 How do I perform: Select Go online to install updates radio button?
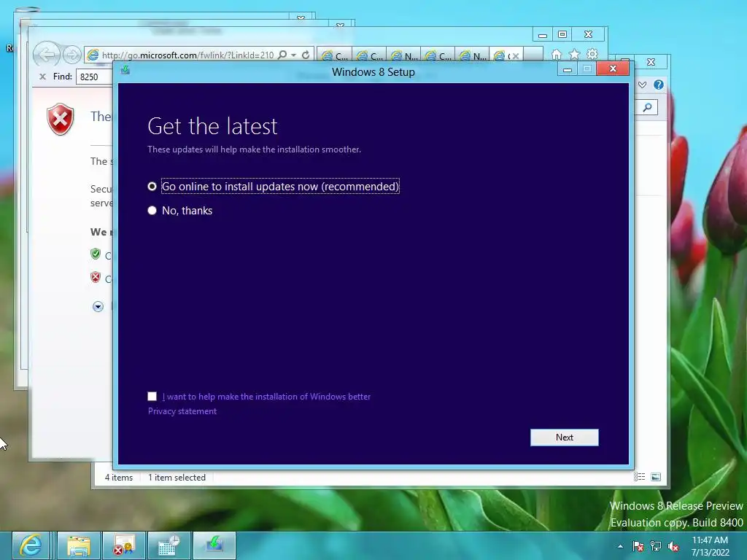click(x=152, y=186)
